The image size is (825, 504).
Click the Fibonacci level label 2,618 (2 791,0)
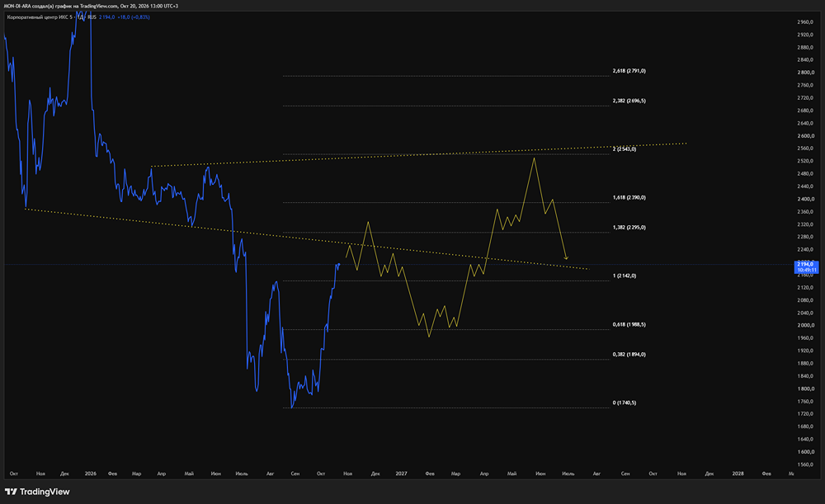629,71
